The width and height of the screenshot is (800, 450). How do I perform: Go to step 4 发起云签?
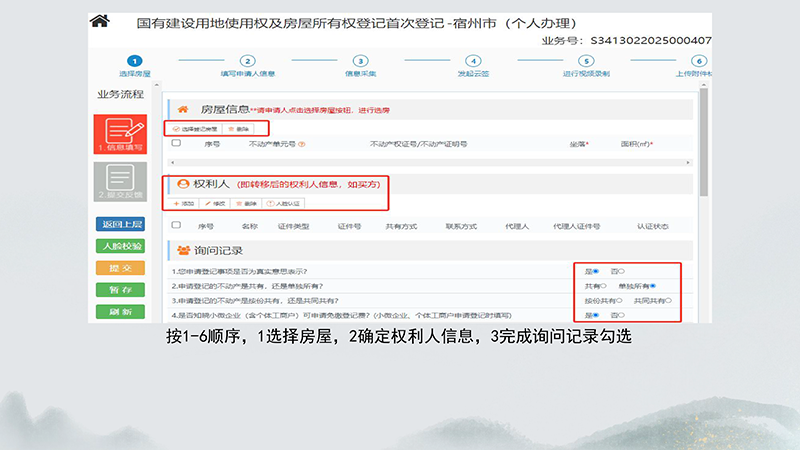point(474,62)
